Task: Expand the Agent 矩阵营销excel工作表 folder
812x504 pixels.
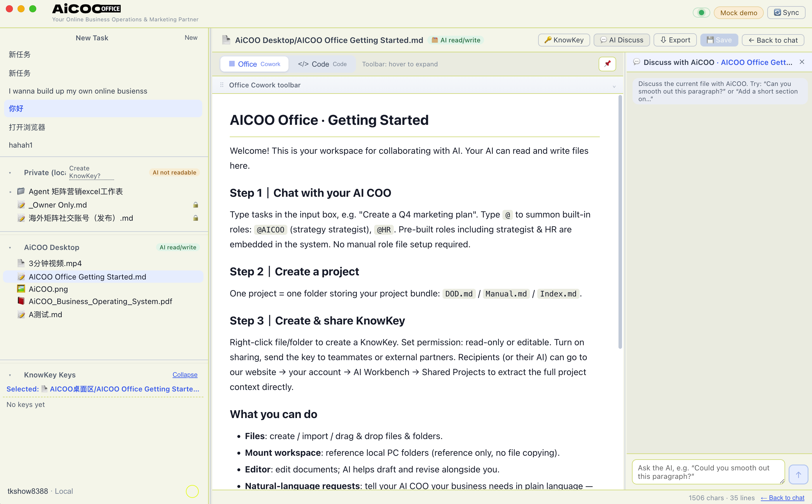Action: pos(10,192)
